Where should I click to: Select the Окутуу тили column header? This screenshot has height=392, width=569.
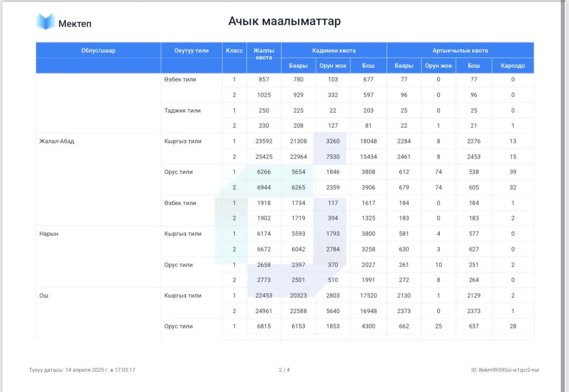coord(191,50)
